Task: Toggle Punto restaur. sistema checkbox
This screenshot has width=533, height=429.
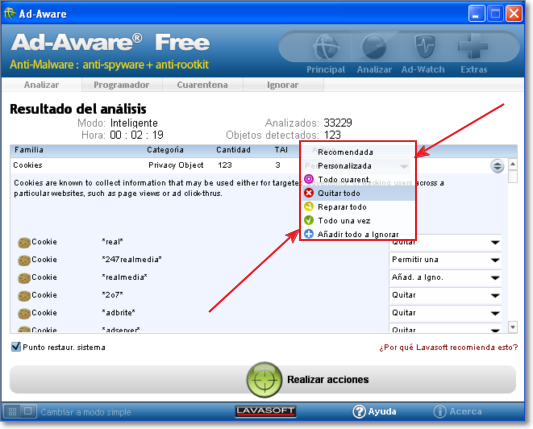Action: point(16,347)
